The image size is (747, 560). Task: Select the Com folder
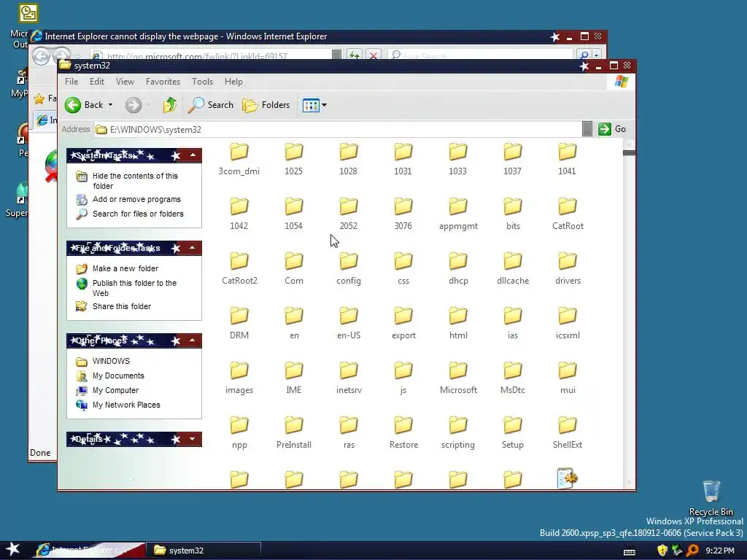pos(293,268)
